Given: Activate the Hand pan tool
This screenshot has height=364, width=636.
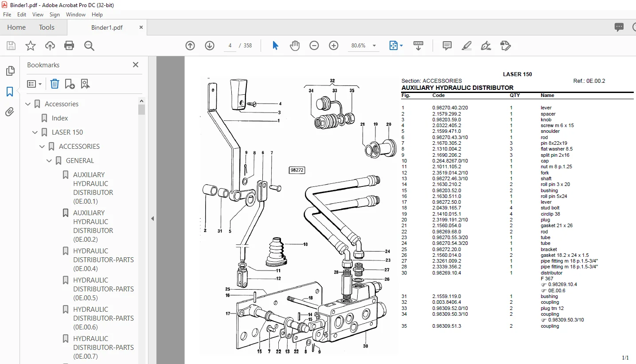Looking at the screenshot, I should (295, 46).
